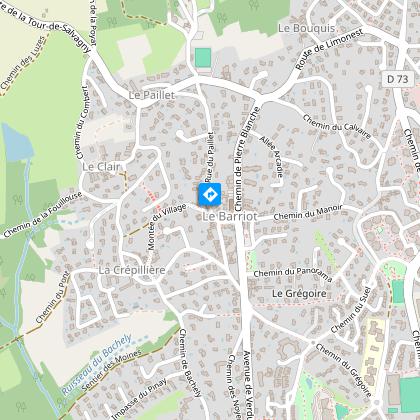The image size is (420, 420).
Task: Select the Chemin de la Fouillouse label
Action: click(43, 215)
